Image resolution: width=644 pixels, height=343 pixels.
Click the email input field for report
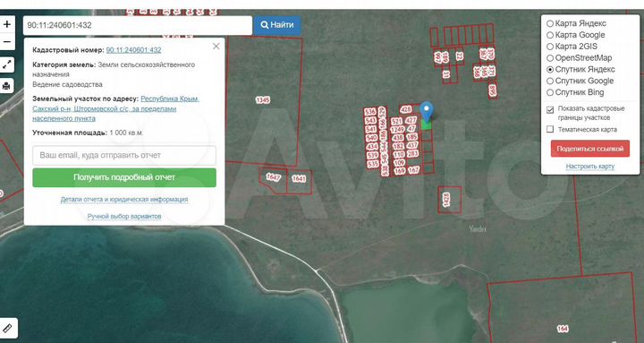point(124,156)
